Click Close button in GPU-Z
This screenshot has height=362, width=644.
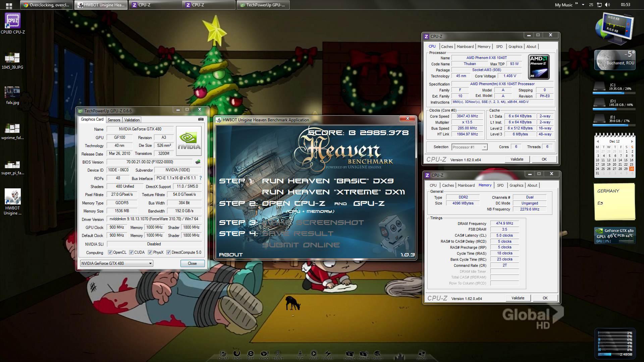(x=192, y=263)
